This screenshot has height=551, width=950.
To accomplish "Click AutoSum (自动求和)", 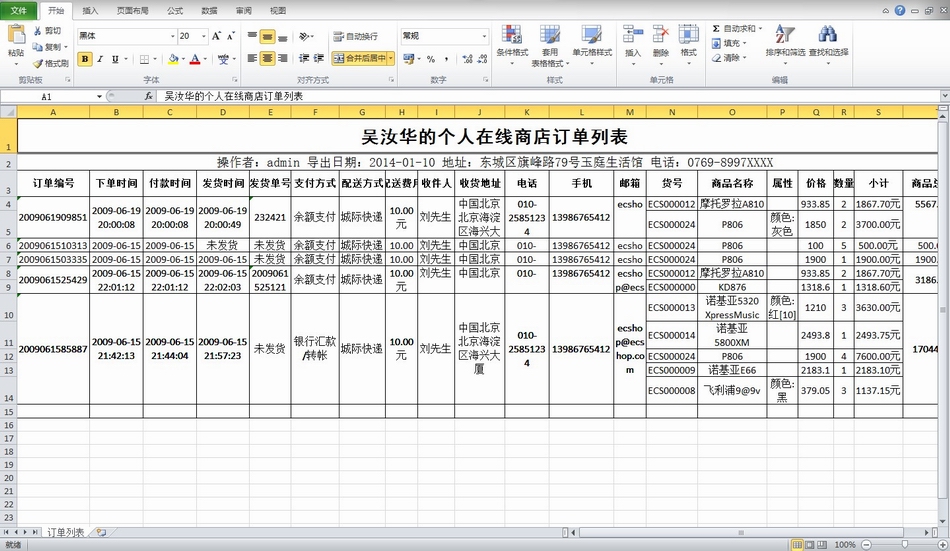I will coord(736,28).
